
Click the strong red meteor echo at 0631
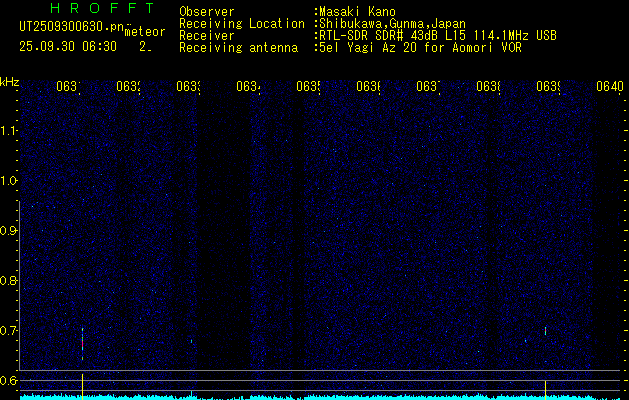coord(83,344)
